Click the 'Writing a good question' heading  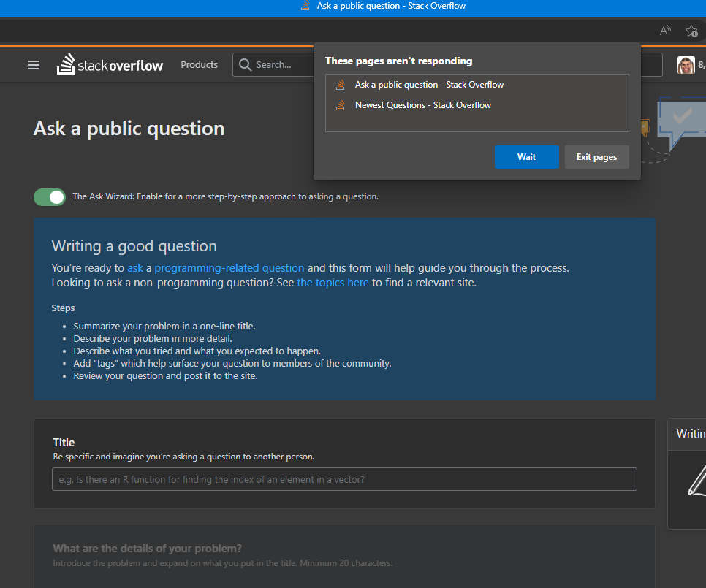134,246
